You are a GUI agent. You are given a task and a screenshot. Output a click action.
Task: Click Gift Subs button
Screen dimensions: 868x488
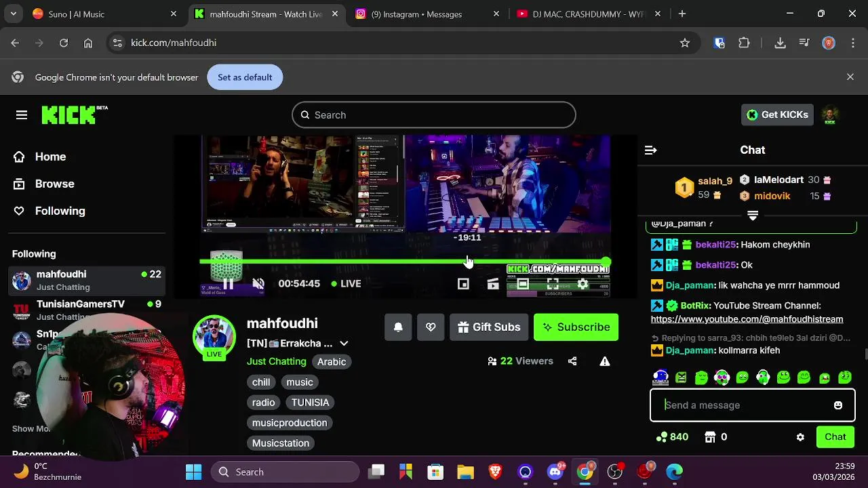point(489,327)
